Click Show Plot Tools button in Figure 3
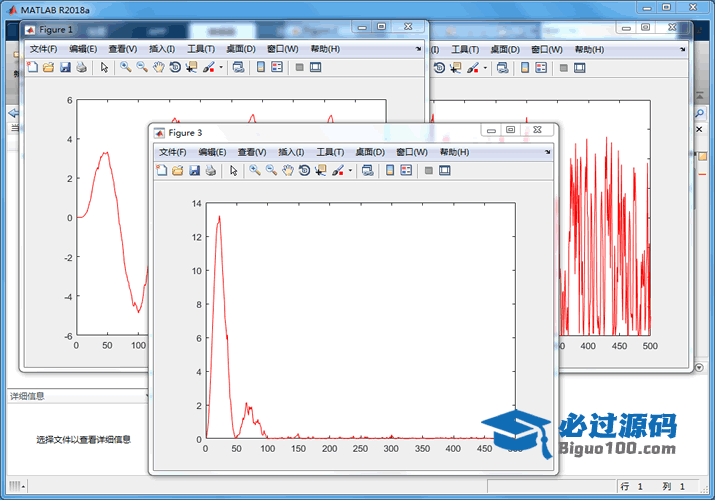715x500 pixels. pyautogui.click(x=445, y=171)
